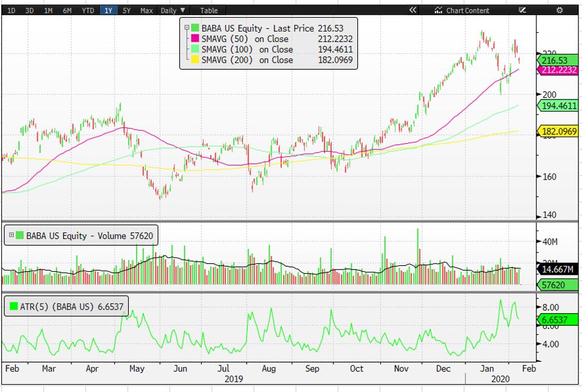Expand the BABA Volume legend box
Image resolution: width=582 pixels, height=392 pixels.
click(11, 234)
